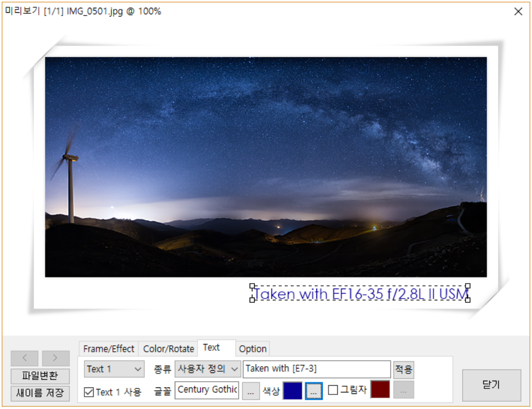Click the blue text color swatch
This screenshot has height=409, width=532.
coord(292,390)
